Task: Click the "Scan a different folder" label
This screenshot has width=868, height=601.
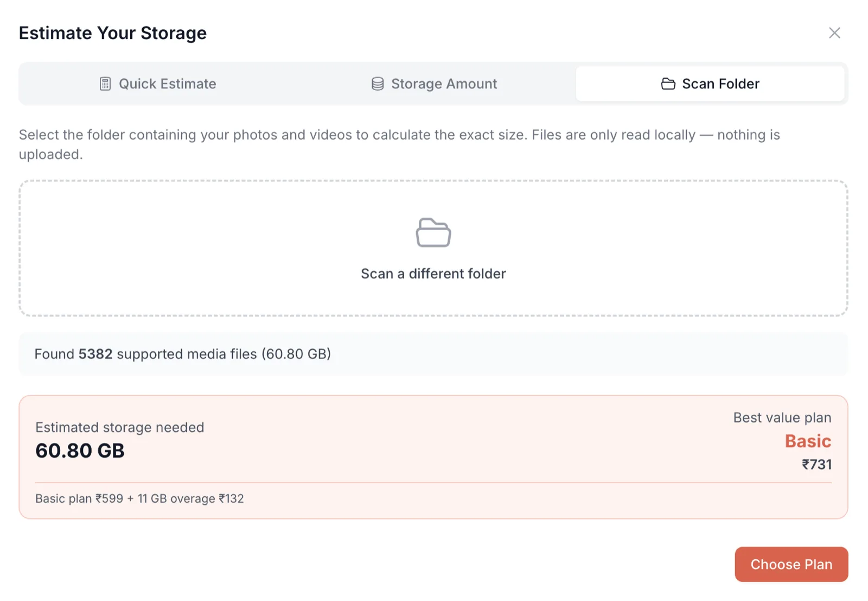Action: [x=433, y=274]
